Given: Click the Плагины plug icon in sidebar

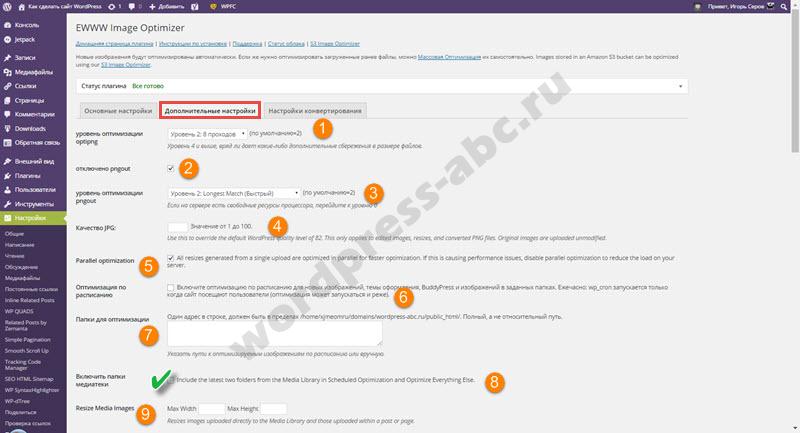Looking at the screenshot, I should click(8, 175).
